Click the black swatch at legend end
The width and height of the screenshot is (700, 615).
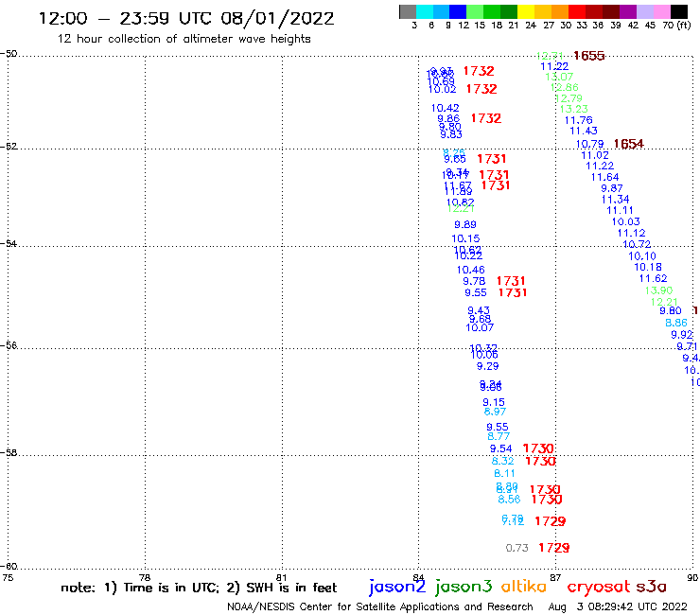678,11
